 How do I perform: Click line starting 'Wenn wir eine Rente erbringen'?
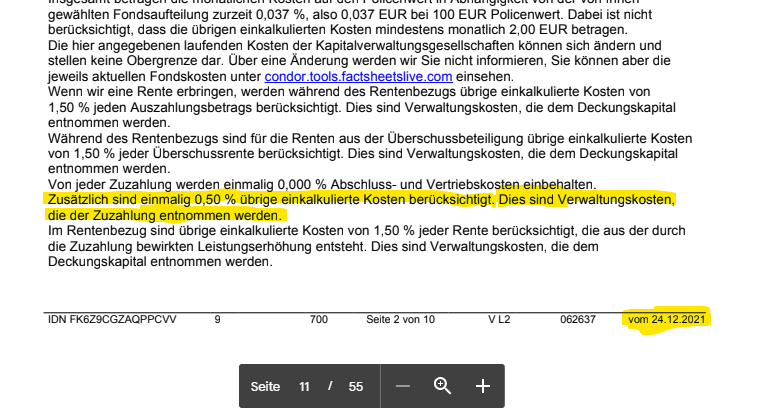[x=349, y=92]
